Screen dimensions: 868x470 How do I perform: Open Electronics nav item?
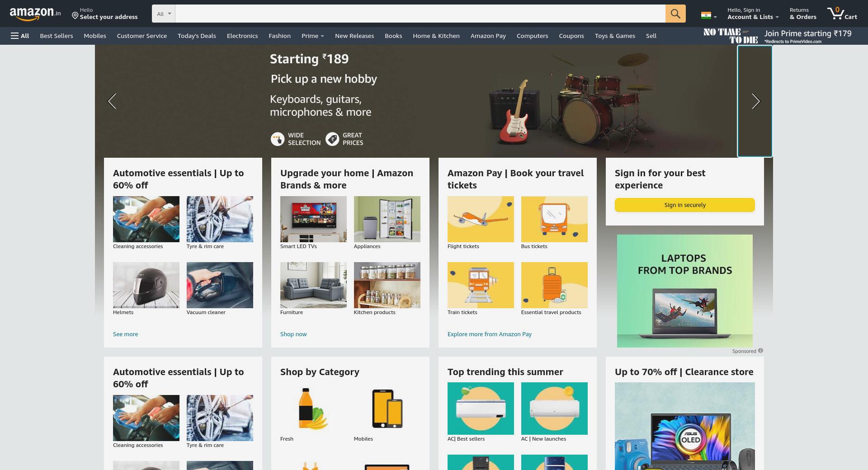242,36
